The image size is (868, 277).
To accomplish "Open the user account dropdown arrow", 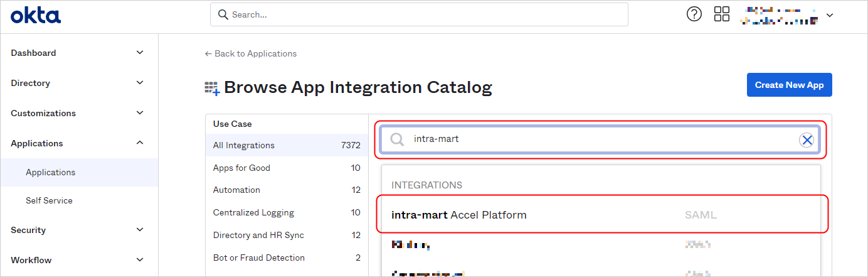I will pyautogui.click(x=830, y=15).
